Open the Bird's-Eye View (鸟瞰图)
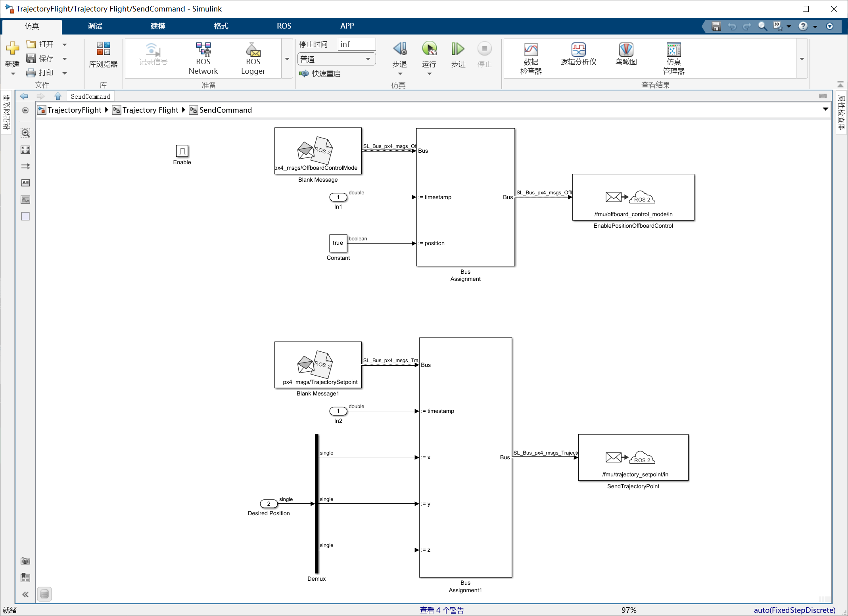848x616 pixels. click(626, 54)
